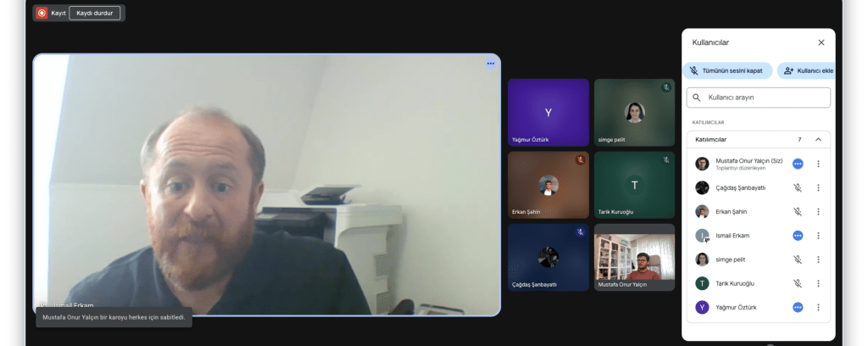Select Mustafa Onur Yalçın's camera tile
Viewport: 868px width, 346px height.
coord(634,257)
